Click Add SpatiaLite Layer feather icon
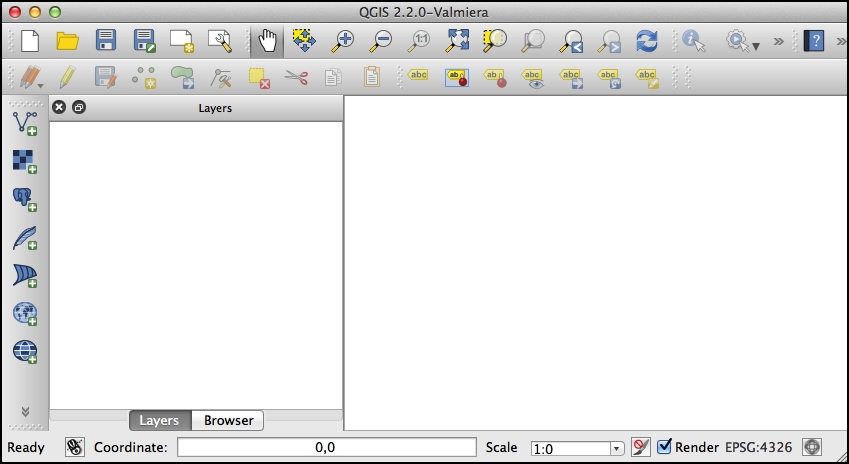Screen dimensions: 849x464 click(x=25, y=238)
